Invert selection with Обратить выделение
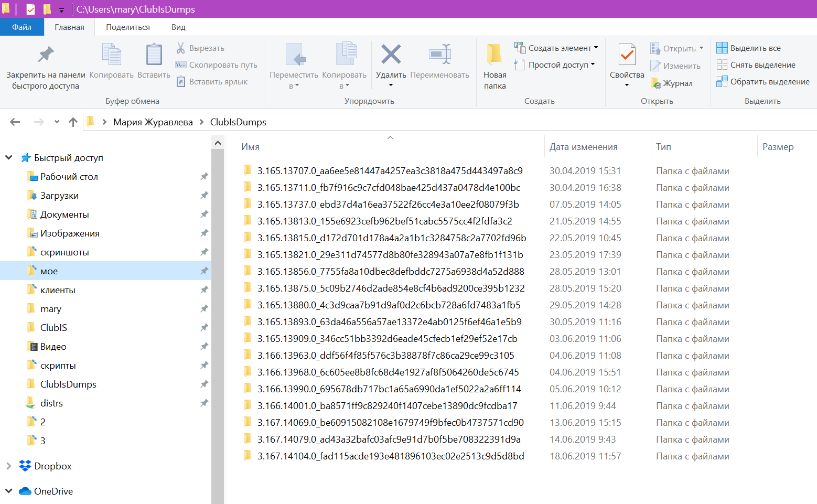 (x=762, y=81)
